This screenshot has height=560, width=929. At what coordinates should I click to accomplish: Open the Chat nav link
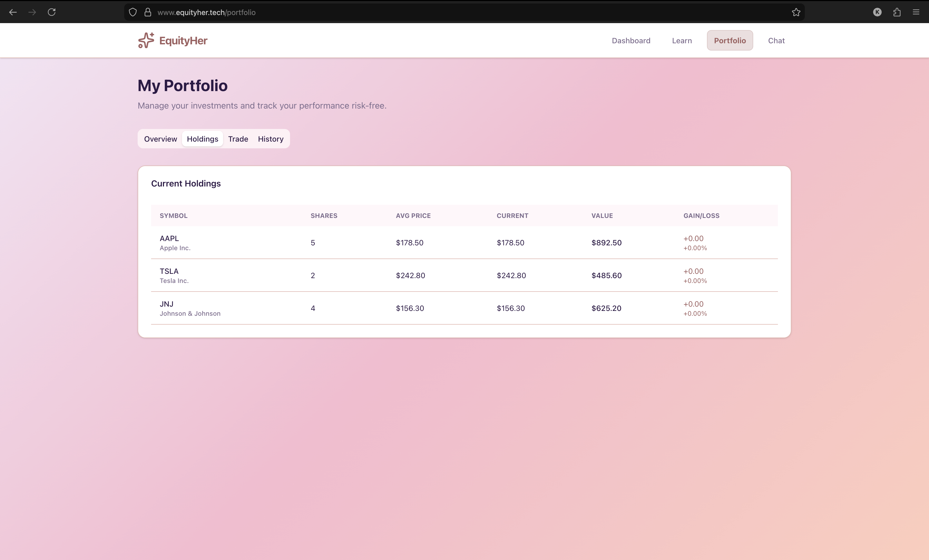[776, 41]
